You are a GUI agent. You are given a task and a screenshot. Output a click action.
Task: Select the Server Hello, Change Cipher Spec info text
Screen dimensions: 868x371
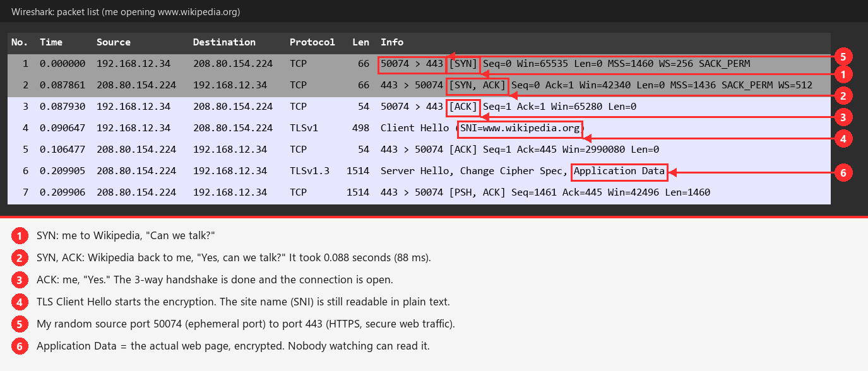[x=523, y=171]
